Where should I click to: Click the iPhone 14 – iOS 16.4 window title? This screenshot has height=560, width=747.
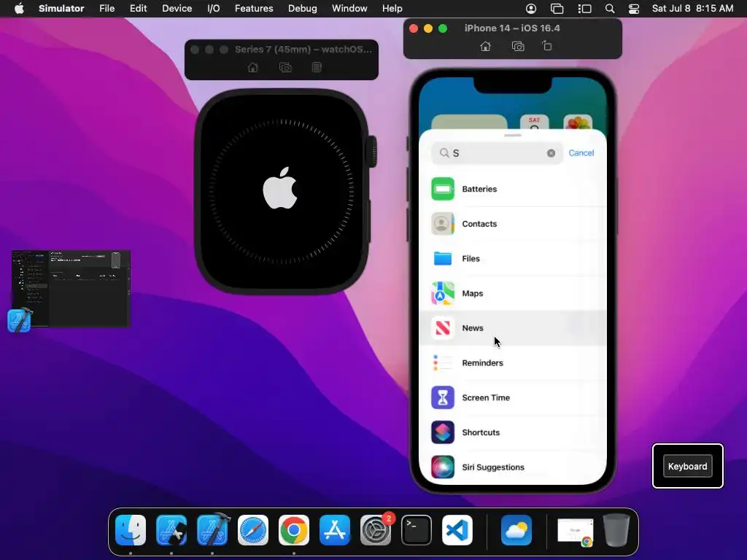pyautogui.click(x=512, y=28)
